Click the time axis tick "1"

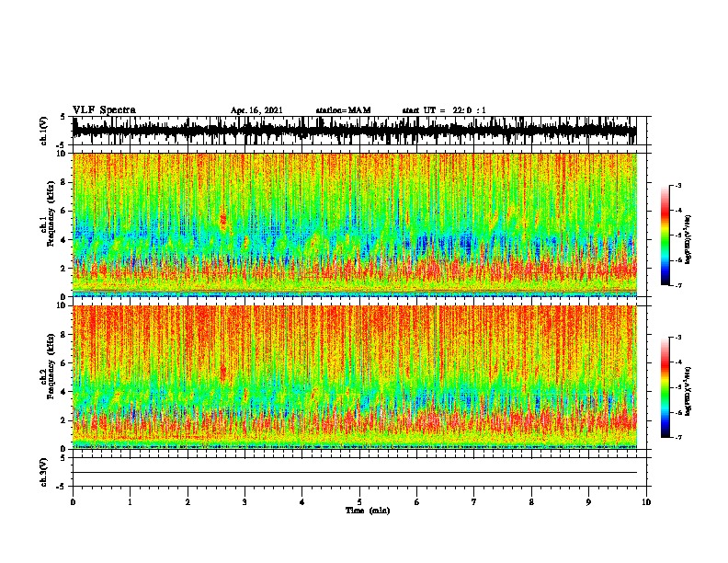tap(130, 502)
